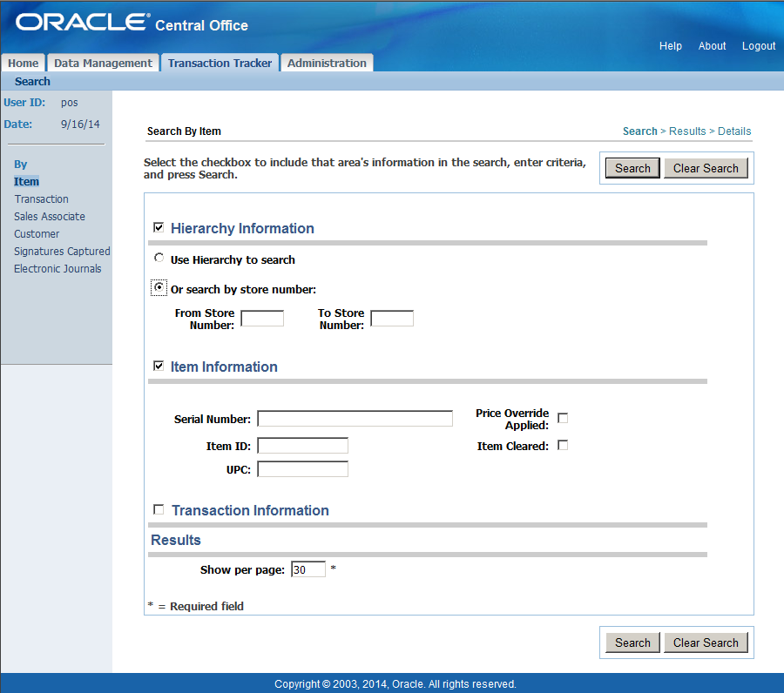Click the Results breadcrumb
The height and width of the screenshot is (693, 784).
click(x=687, y=131)
